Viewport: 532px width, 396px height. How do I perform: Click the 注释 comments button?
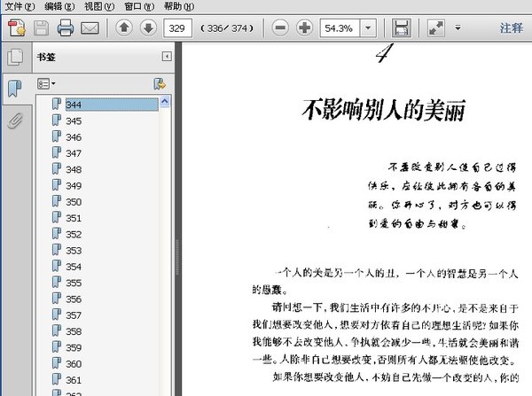point(512,27)
